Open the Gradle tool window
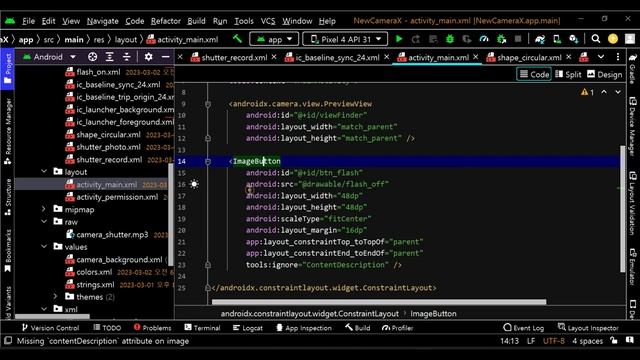 pos(633,69)
